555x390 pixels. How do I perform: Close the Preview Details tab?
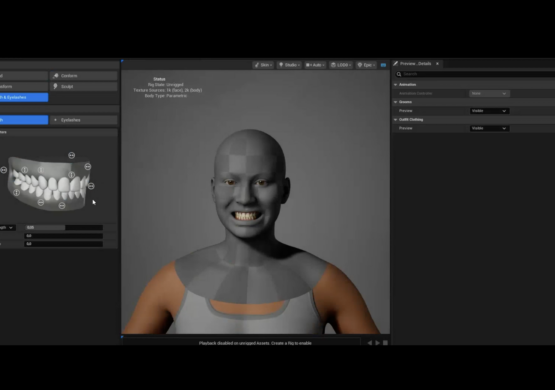coord(437,64)
